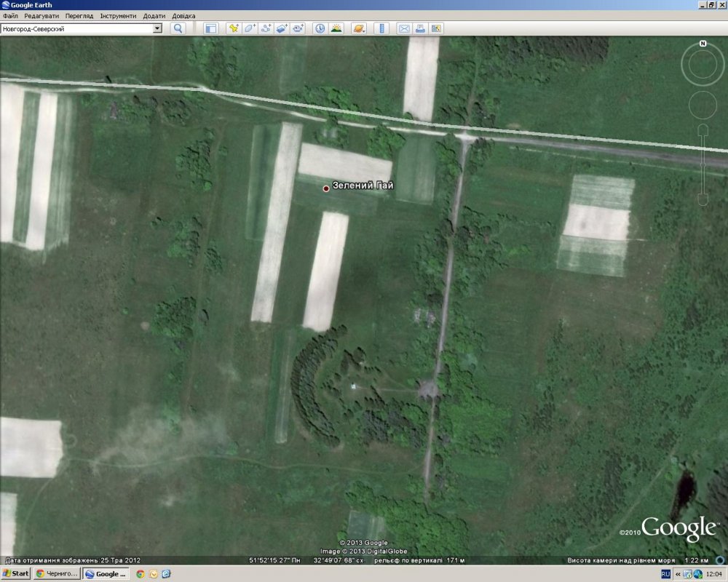Click the email envelope icon

click(404, 28)
